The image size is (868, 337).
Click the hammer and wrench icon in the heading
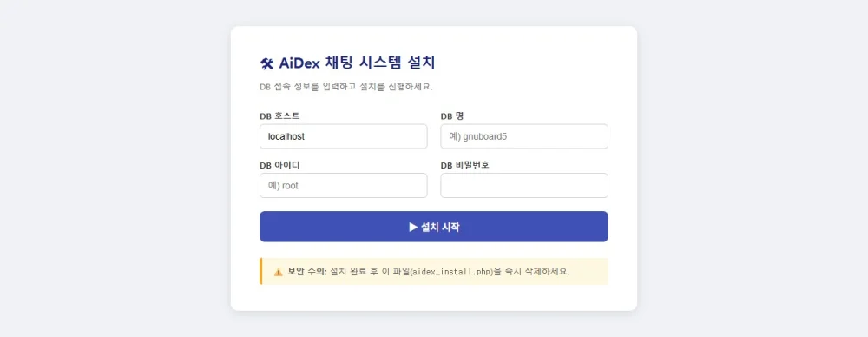266,63
